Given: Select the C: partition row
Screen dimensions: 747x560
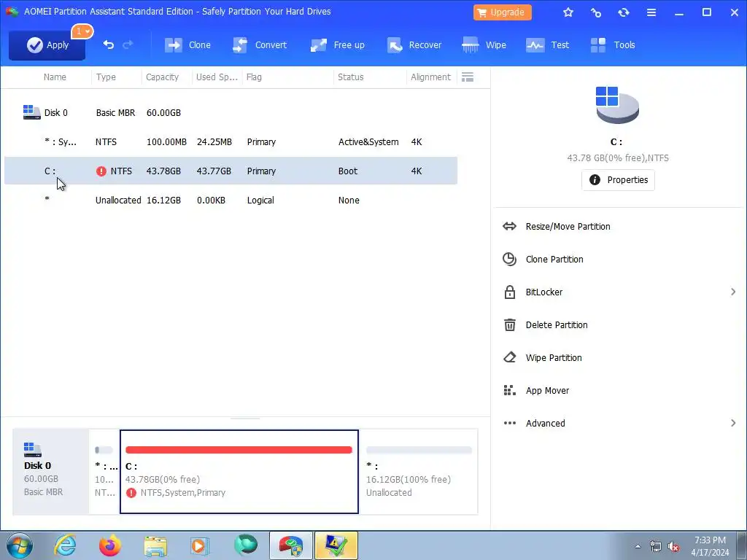Looking at the screenshot, I should coord(231,171).
